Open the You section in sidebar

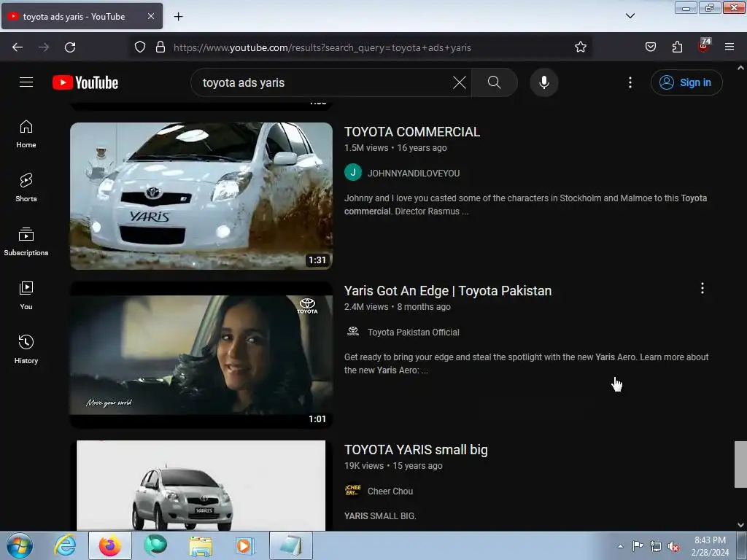click(x=26, y=296)
